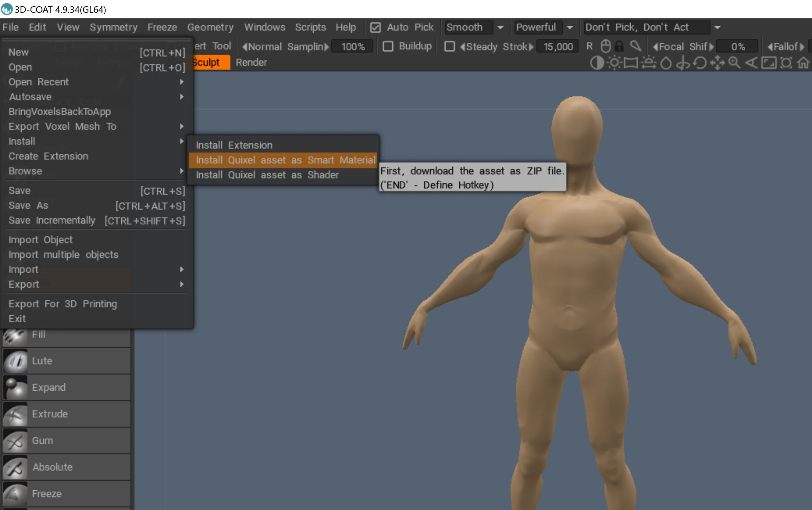Click the Focal Shift slider label

click(x=683, y=47)
